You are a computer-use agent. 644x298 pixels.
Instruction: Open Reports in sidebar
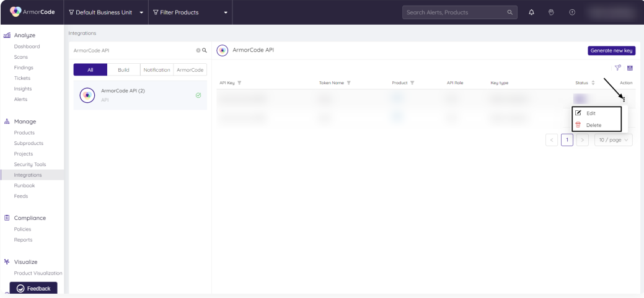[x=23, y=240]
